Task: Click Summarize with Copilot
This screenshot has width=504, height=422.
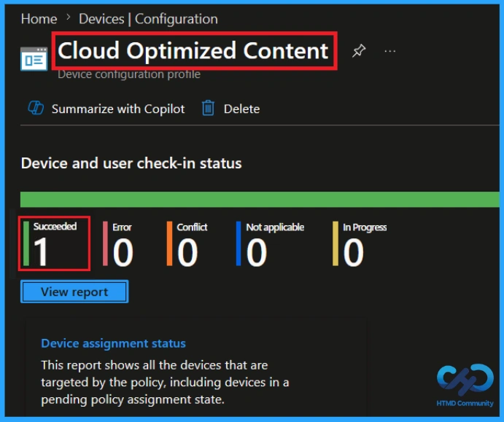Action: pos(118,109)
